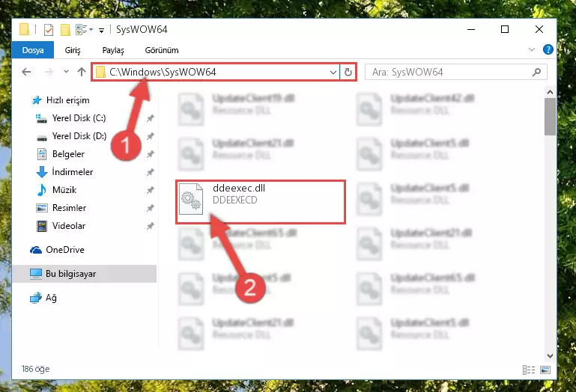Click pin icon next to Belgeler
This screenshot has height=392, width=576.
pyautogui.click(x=151, y=154)
